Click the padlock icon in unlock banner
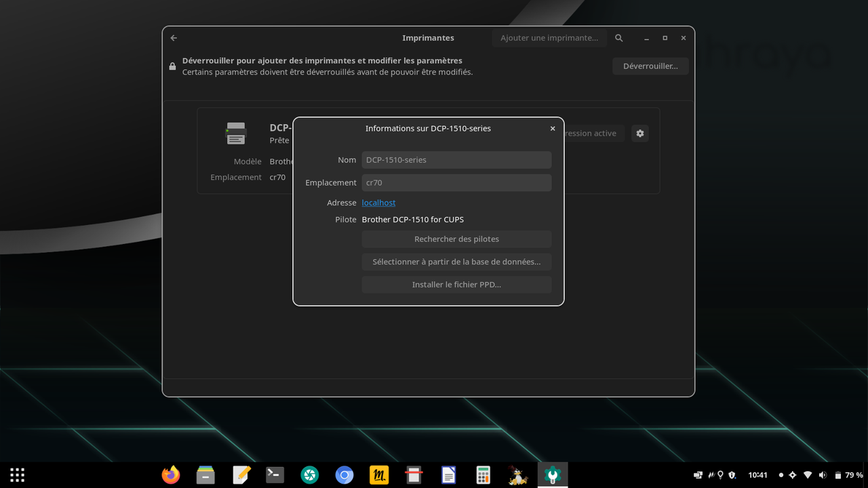Viewport: 868px width, 488px height. 172,66
